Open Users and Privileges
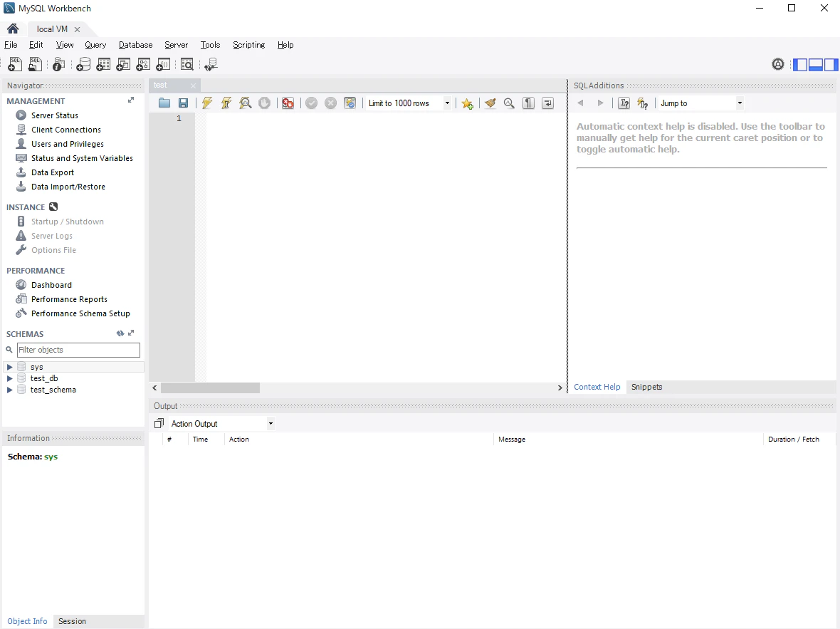 coord(68,144)
